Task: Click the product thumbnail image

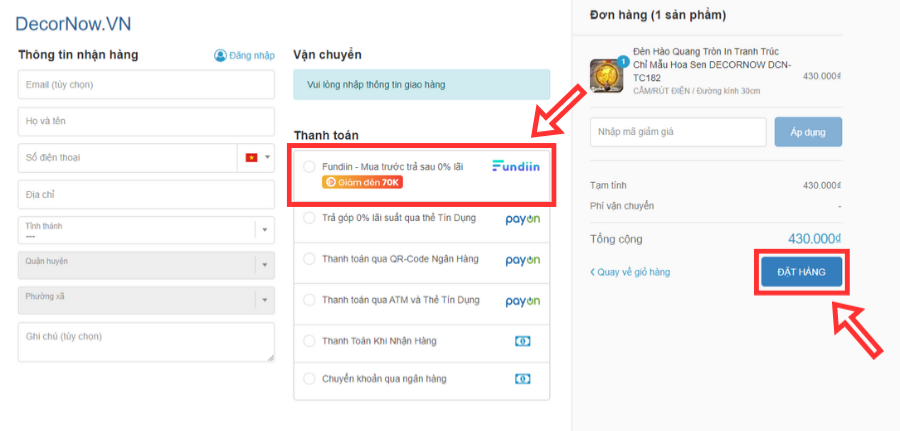Action: (x=607, y=75)
